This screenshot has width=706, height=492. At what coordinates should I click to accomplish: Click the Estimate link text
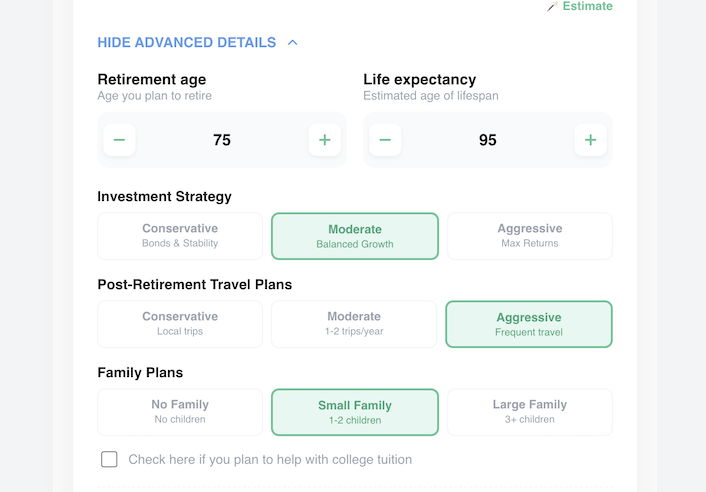(x=587, y=7)
